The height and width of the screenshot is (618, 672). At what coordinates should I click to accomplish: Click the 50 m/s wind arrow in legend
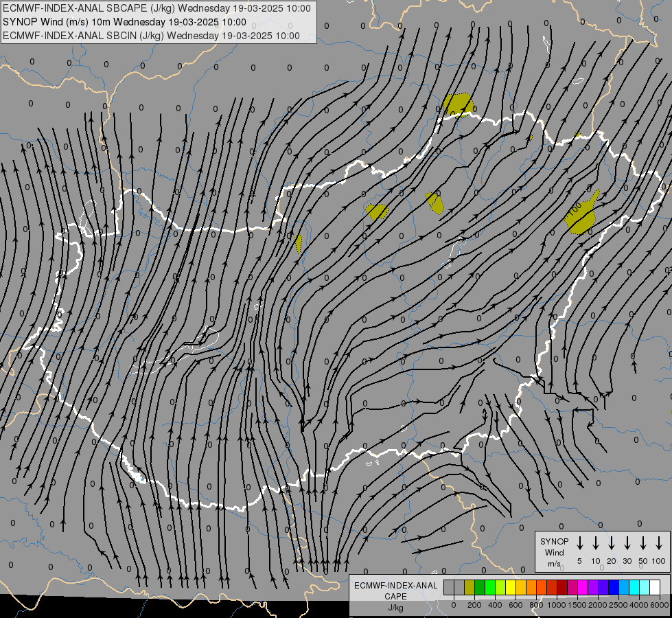643,542
